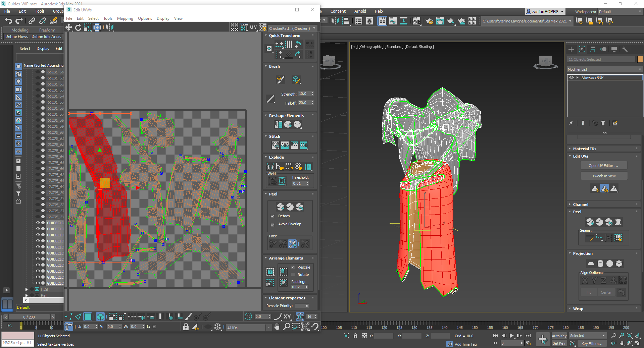Click the Pan view hand icon in the UV editor
644x348 pixels.
(x=277, y=327)
